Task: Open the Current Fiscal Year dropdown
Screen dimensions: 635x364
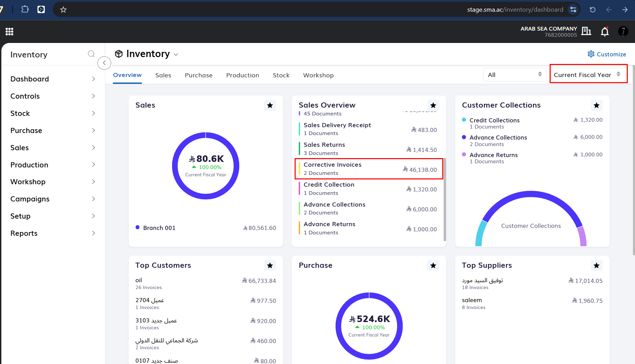Action: pyautogui.click(x=589, y=75)
